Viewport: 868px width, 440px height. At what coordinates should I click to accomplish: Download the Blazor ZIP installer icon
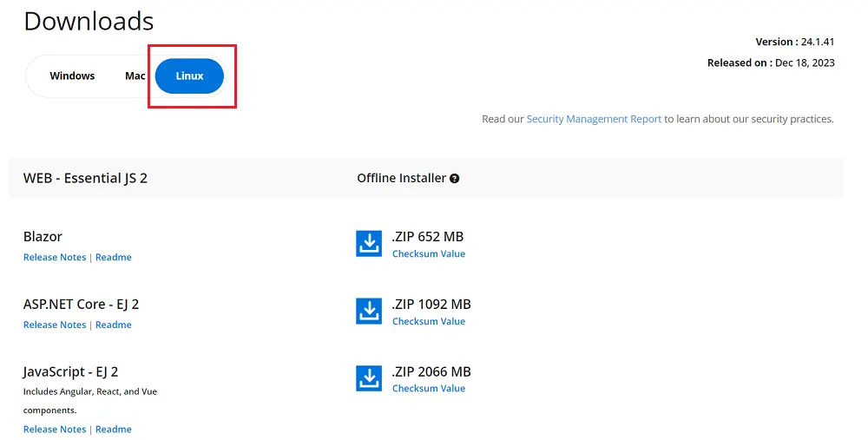pyautogui.click(x=369, y=244)
